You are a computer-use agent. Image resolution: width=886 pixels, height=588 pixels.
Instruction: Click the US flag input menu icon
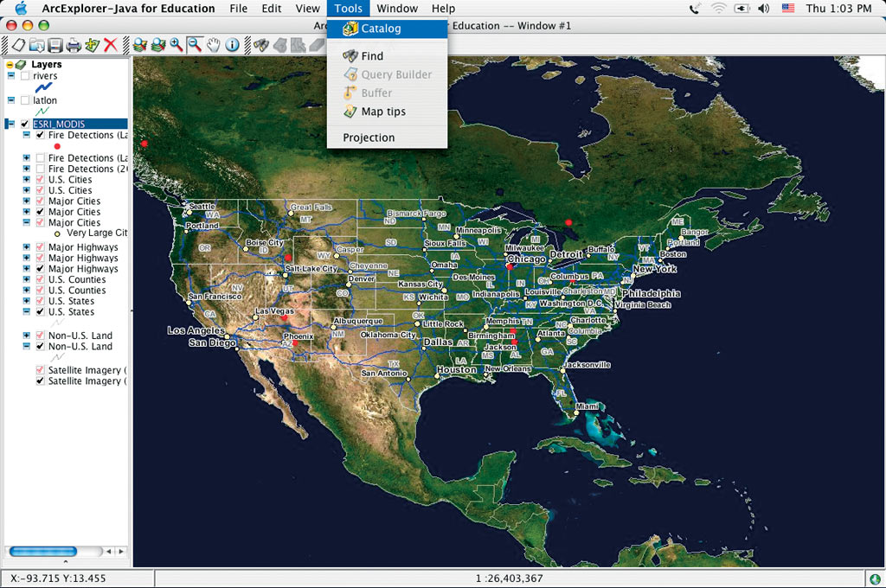pyautogui.click(x=788, y=8)
